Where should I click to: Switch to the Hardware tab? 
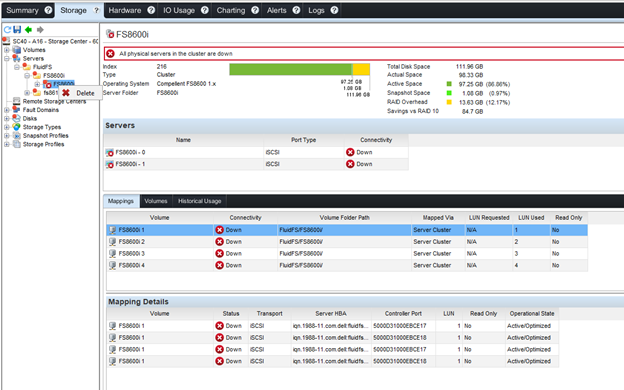click(x=125, y=10)
